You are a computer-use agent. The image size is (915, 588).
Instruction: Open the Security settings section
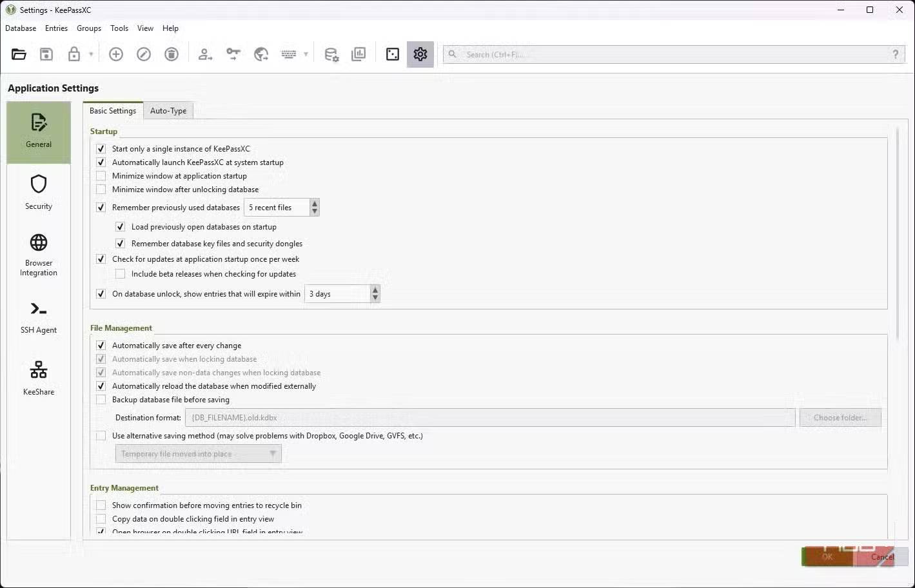(39, 193)
